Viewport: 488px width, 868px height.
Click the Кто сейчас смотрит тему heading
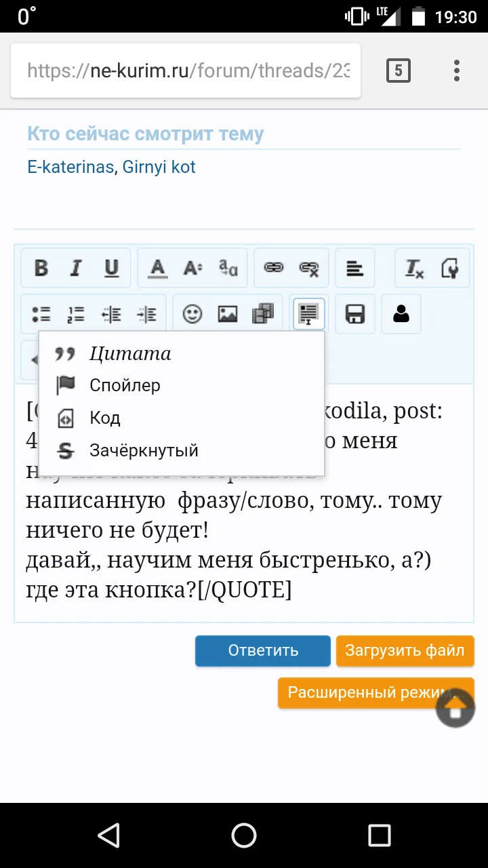pyautogui.click(x=145, y=134)
